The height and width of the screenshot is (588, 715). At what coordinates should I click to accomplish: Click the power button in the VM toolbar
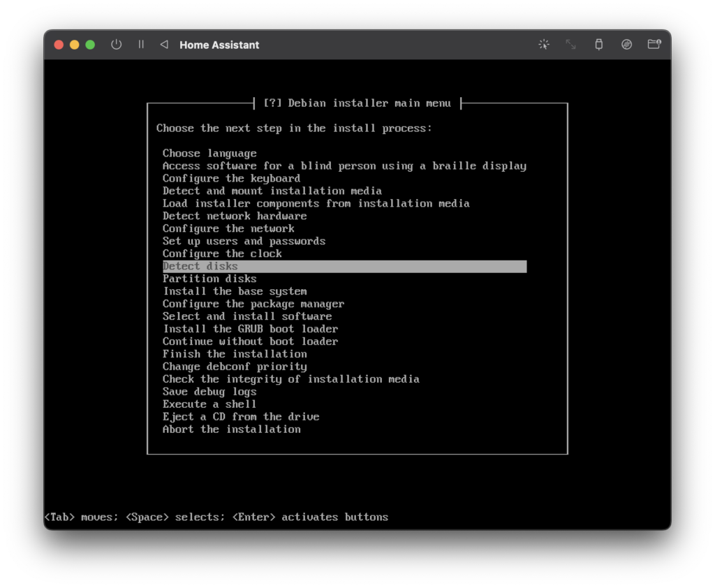117,45
